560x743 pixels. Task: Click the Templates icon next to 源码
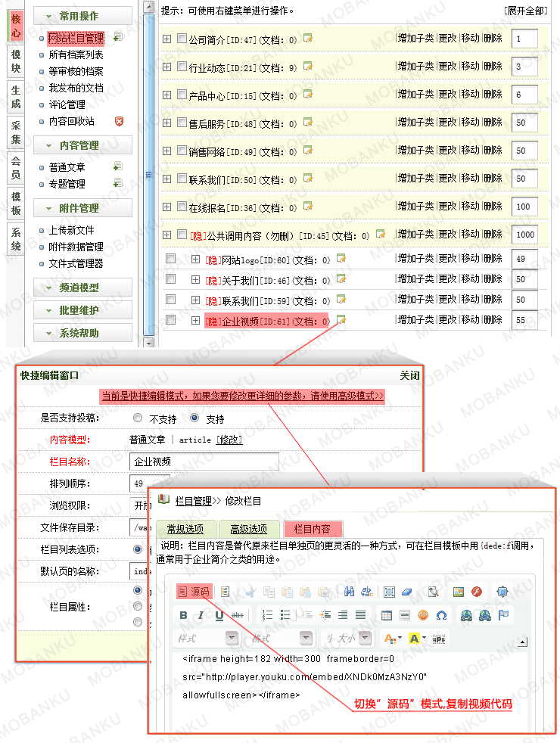pyautogui.click(x=225, y=592)
